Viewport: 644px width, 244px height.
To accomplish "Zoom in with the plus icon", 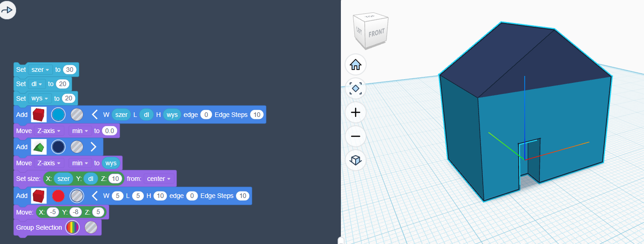I will point(355,113).
